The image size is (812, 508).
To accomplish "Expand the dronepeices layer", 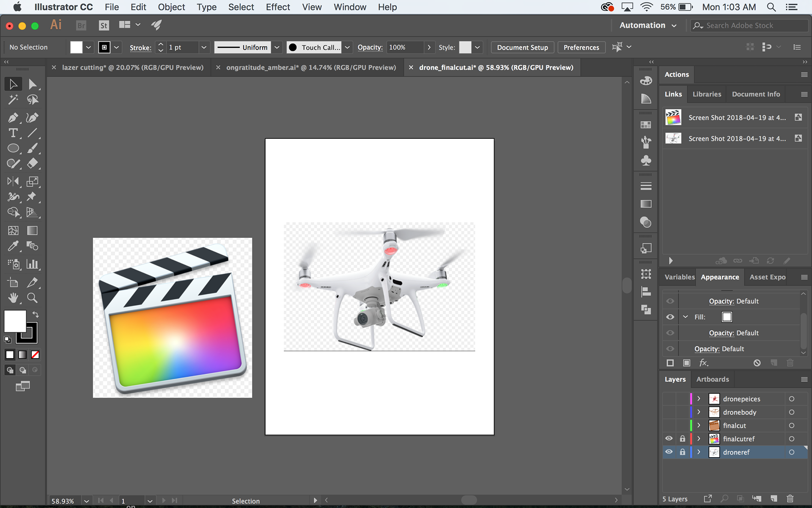I will click(699, 399).
